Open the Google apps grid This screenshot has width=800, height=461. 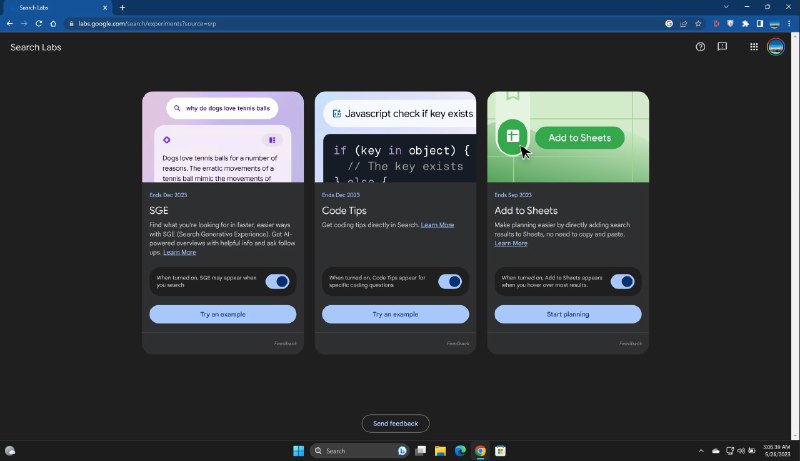753,47
